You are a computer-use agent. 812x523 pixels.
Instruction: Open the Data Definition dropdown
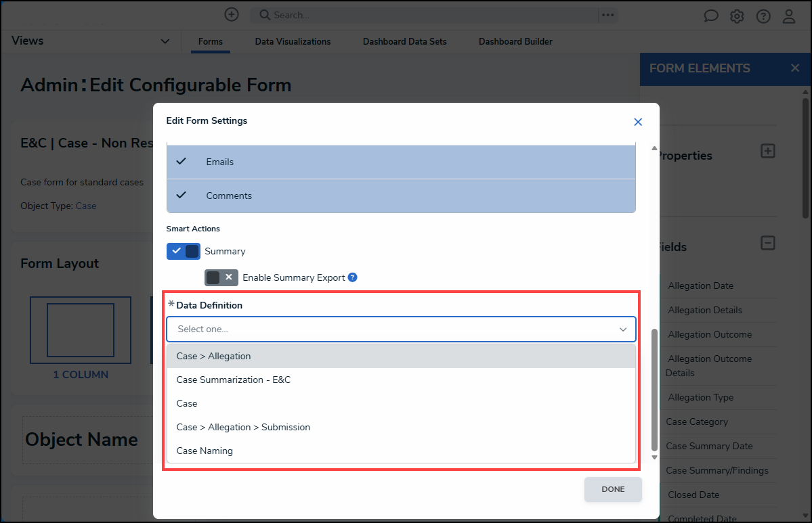tap(401, 329)
